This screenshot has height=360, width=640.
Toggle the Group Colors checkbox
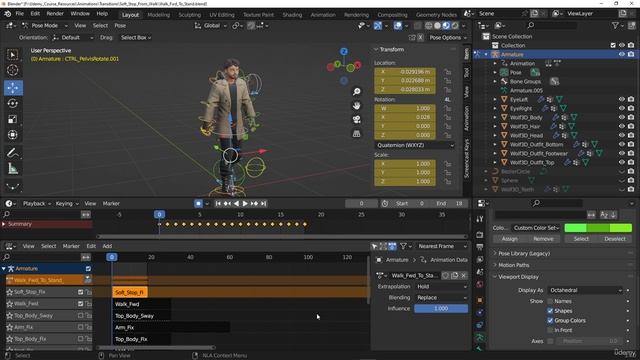click(x=550, y=320)
